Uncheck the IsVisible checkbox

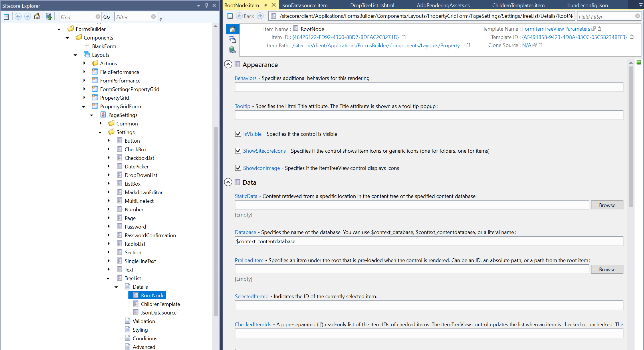click(x=238, y=134)
